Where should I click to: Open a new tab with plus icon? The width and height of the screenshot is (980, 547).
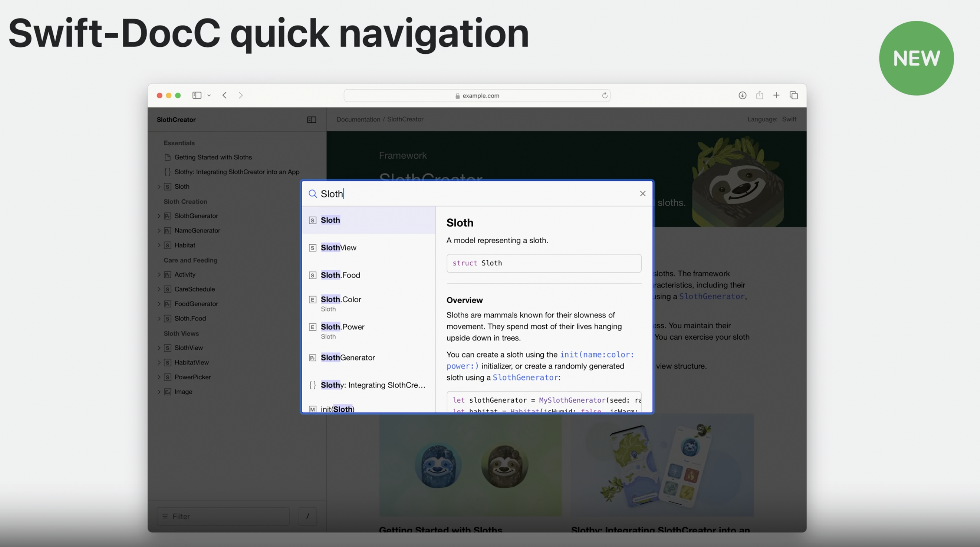[x=776, y=95]
